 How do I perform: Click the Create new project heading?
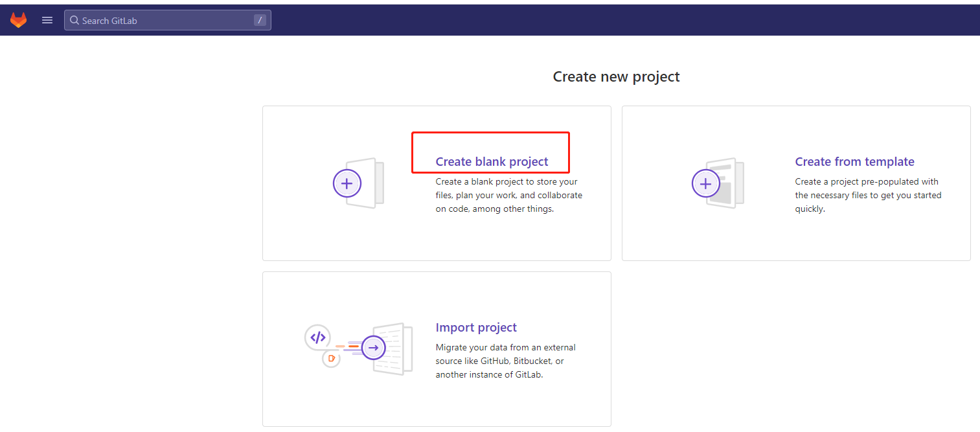coord(616,76)
